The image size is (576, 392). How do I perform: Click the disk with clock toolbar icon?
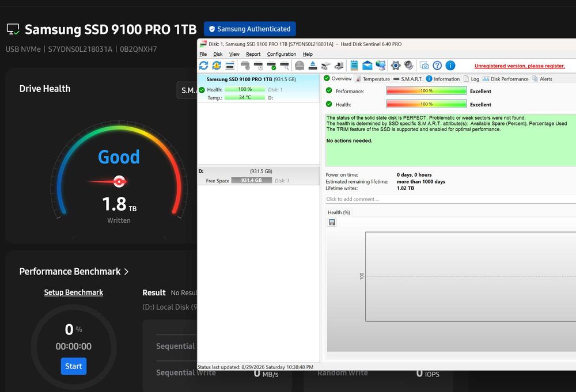click(x=259, y=66)
